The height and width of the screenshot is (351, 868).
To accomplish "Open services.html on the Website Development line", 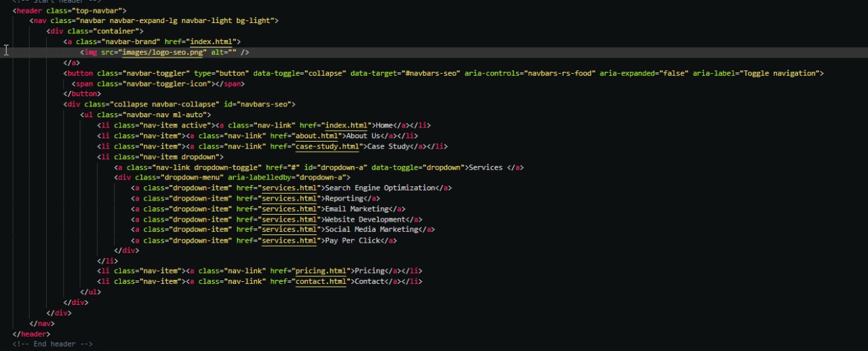I will click(290, 220).
